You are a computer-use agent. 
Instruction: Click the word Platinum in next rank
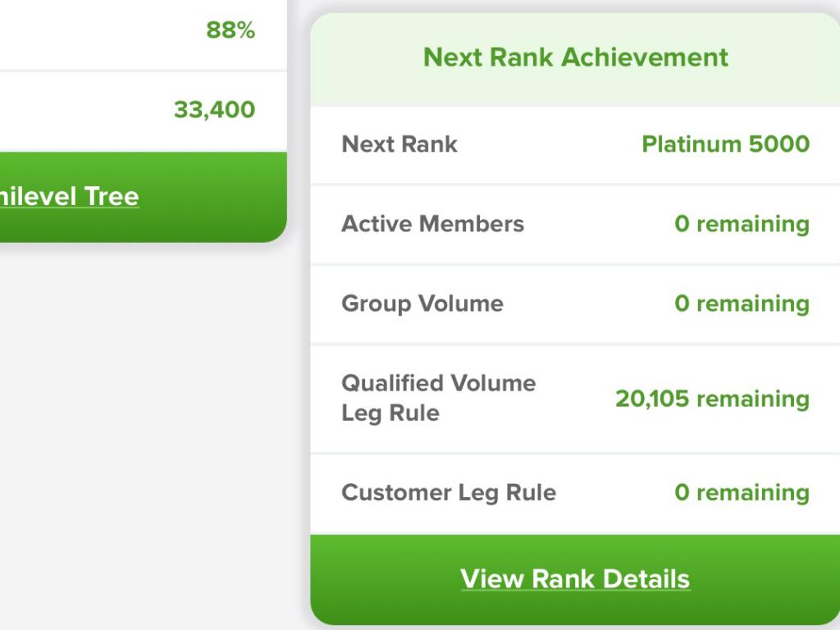[x=691, y=144]
